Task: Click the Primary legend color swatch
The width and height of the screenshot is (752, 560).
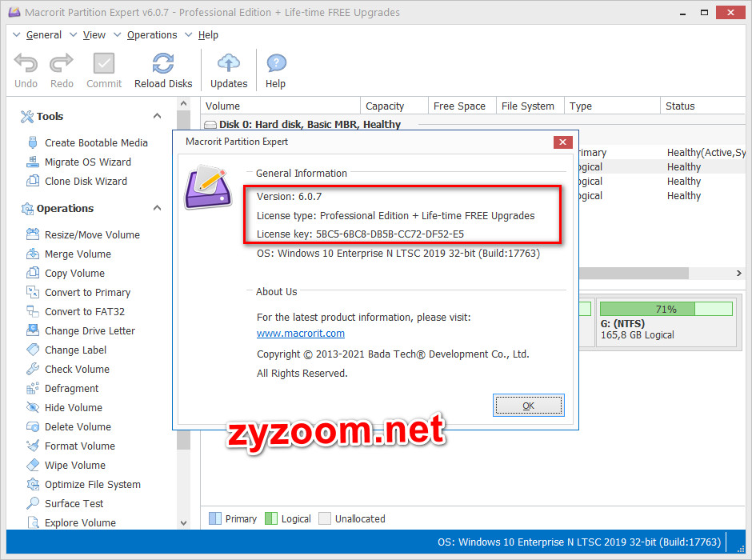Action: pyautogui.click(x=215, y=518)
